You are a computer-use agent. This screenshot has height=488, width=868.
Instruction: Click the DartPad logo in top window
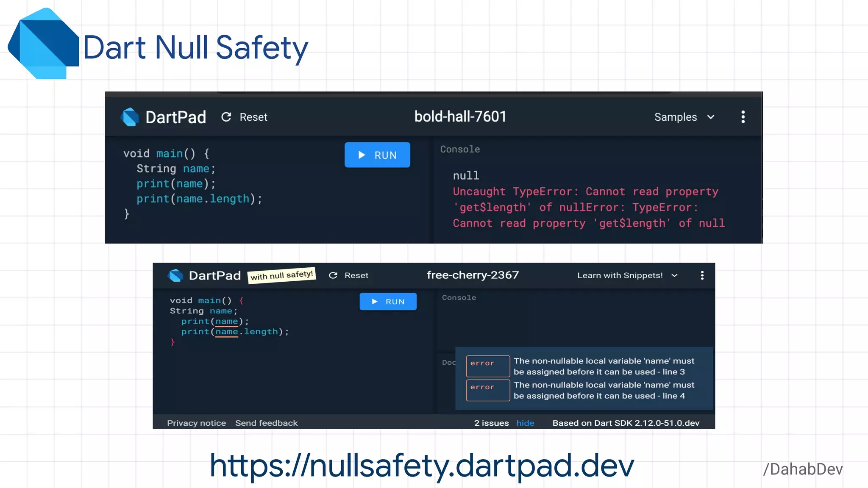click(x=130, y=117)
